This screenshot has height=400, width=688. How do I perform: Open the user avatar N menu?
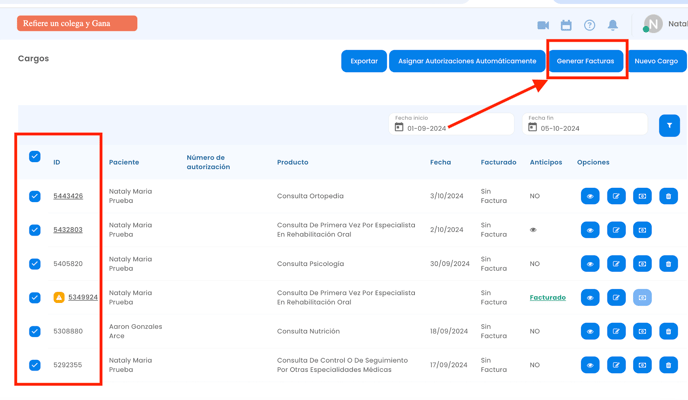point(653,24)
